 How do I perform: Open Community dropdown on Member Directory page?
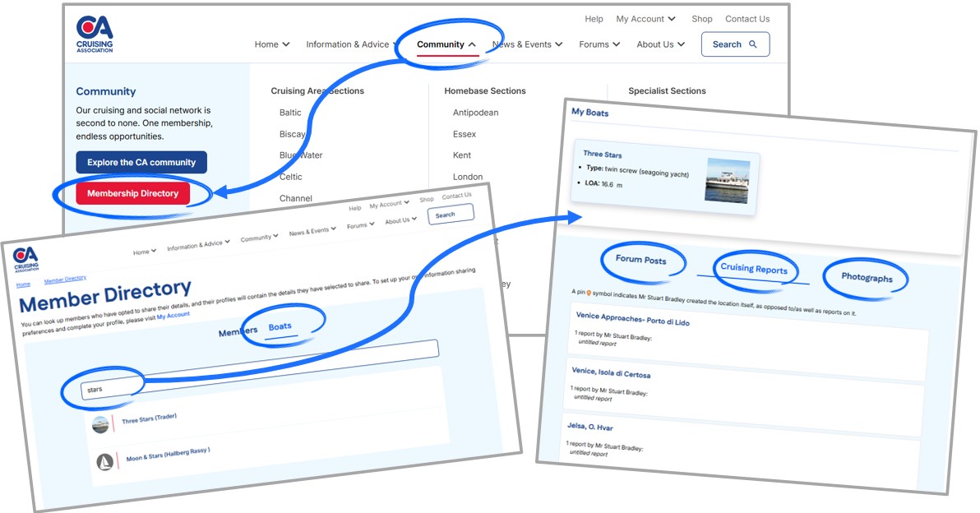coord(259,238)
